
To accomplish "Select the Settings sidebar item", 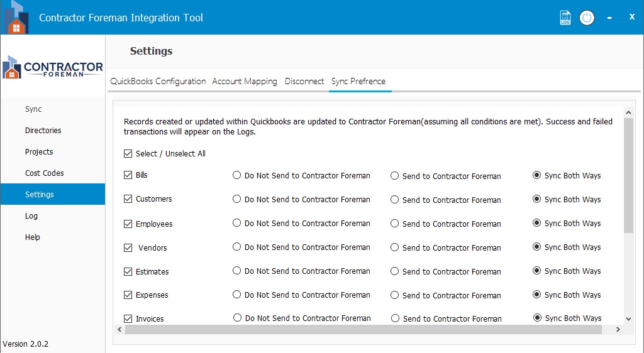I will (x=53, y=194).
